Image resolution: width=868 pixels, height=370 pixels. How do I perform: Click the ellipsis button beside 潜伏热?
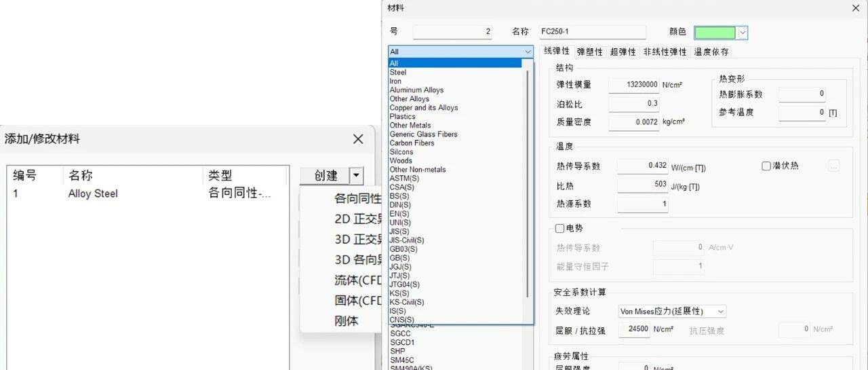(x=833, y=166)
